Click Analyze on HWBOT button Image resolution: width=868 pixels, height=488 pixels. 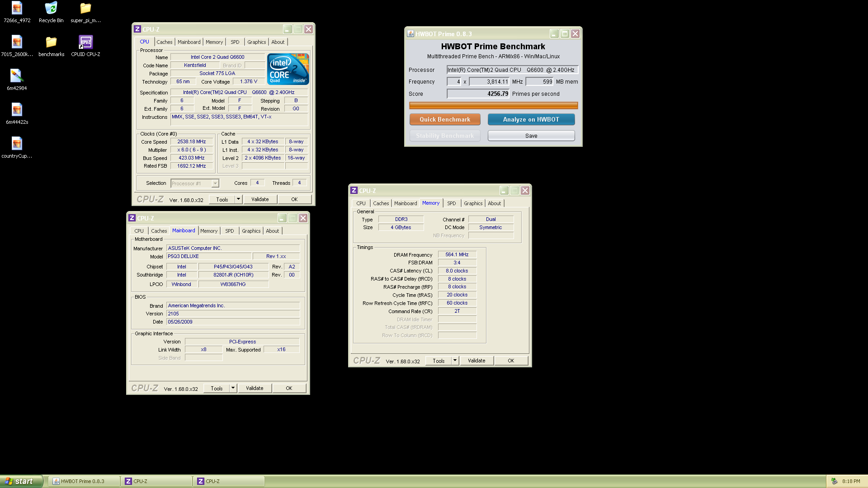tap(531, 119)
